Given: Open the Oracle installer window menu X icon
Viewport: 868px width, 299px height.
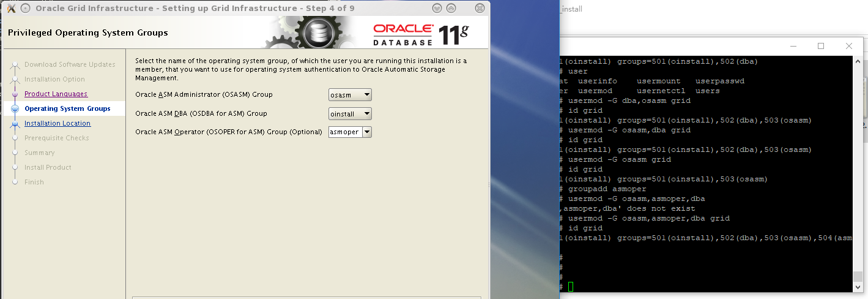Looking at the screenshot, I should tap(10, 8).
